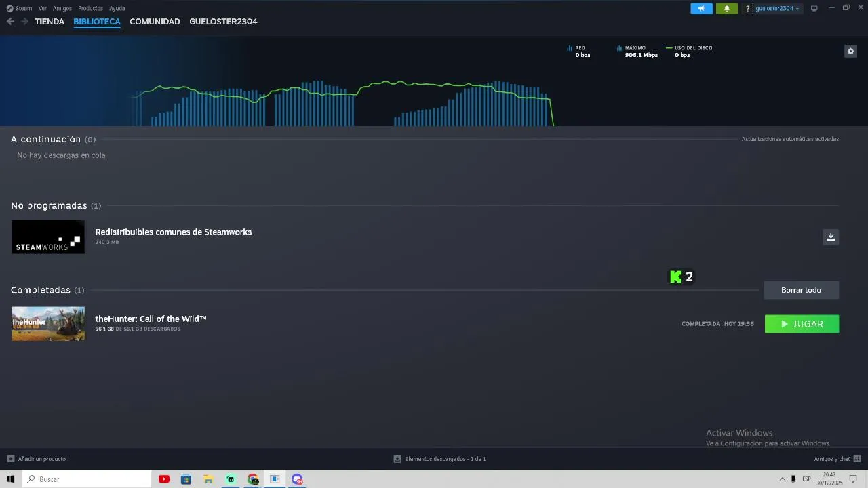Image resolution: width=868 pixels, height=488 pixels.
Task: Show hidden system tray icons
Action: (782, 479)
